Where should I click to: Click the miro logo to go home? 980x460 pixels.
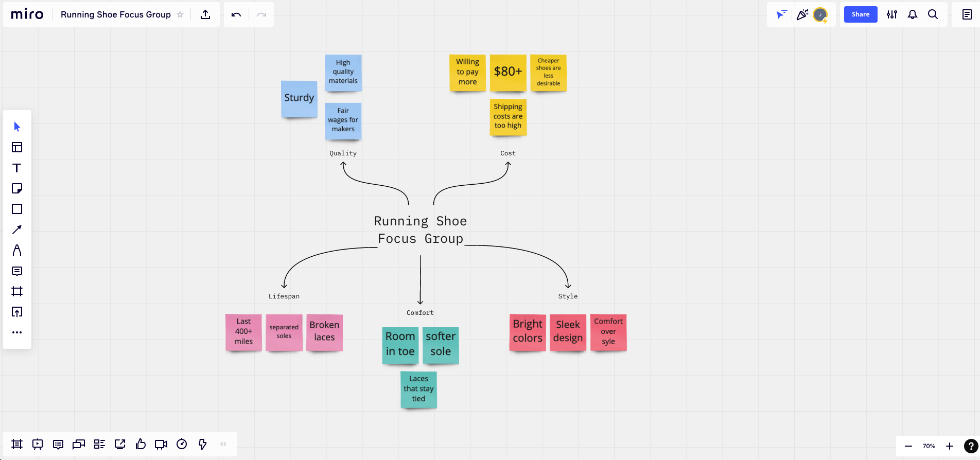27,14
